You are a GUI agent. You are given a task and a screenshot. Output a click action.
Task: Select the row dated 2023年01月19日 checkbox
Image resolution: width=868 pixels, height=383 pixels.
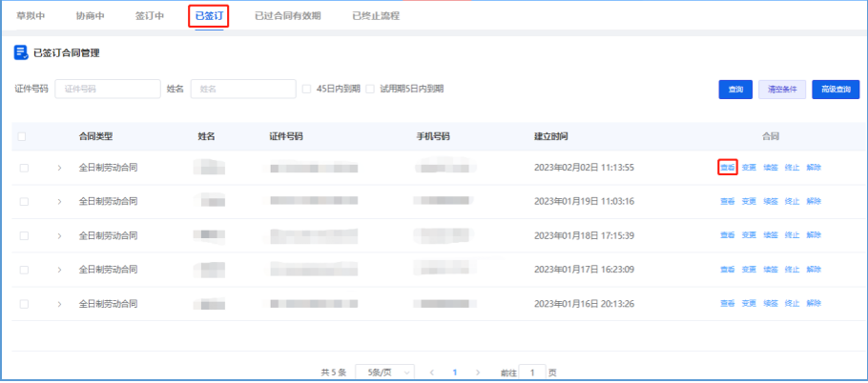pyautogui.click(x=23, y=201)
